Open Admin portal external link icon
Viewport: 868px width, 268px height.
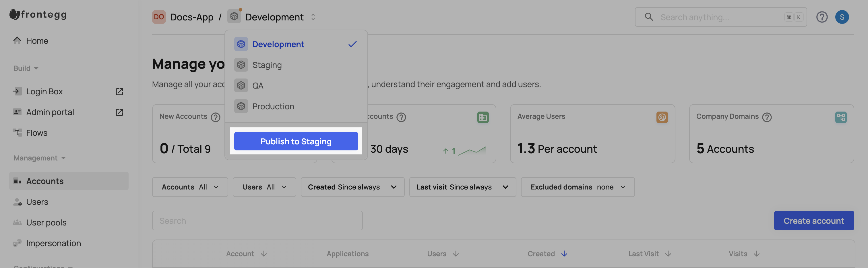(119, 112)
